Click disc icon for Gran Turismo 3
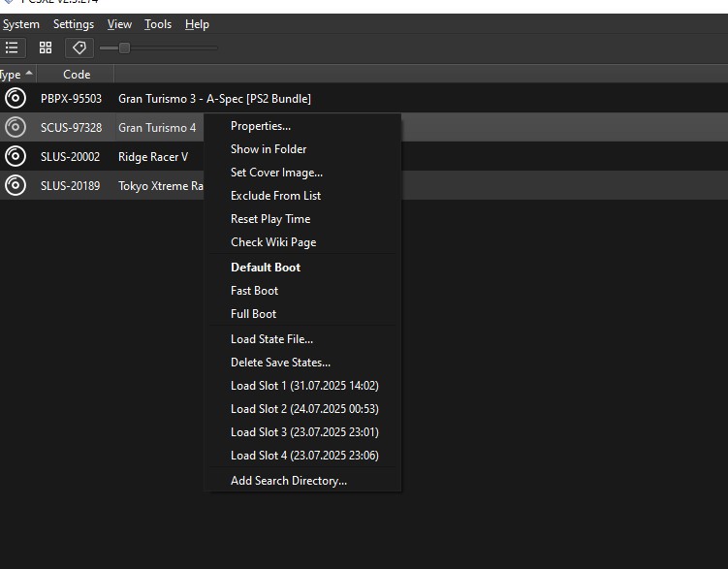Screen dimensions: 728x569 [x=16, y=98]
